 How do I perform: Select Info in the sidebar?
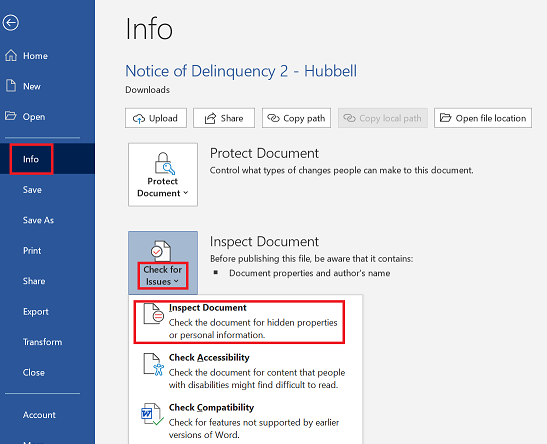(x=47, y=159)
